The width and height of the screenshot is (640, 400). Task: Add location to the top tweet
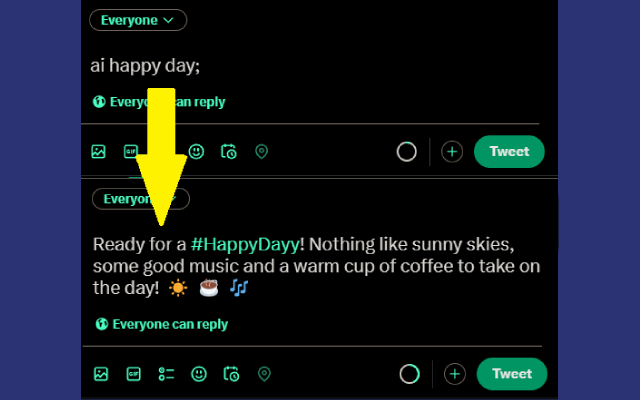[x=261, y=152]
